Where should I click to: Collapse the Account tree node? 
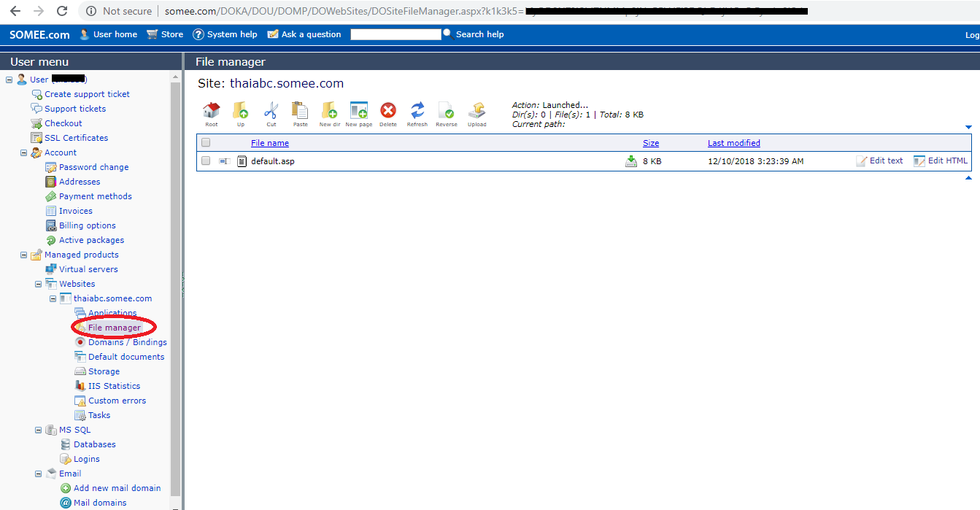24,152
